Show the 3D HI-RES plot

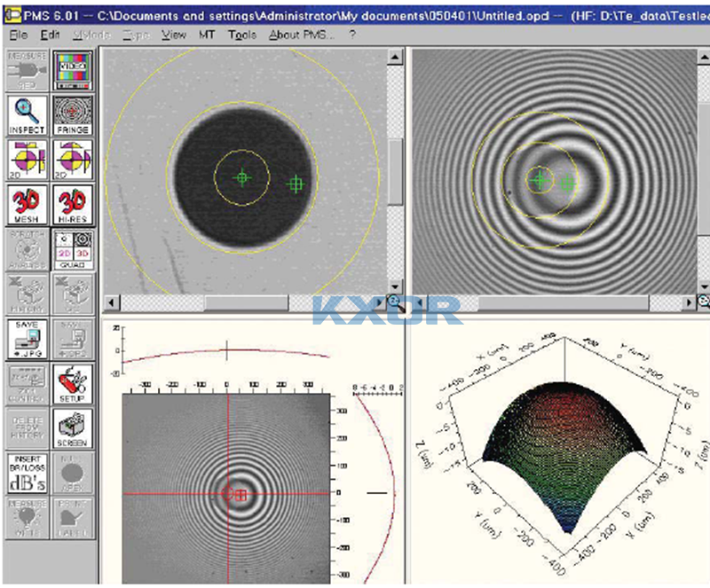click(x=73, y=205)
